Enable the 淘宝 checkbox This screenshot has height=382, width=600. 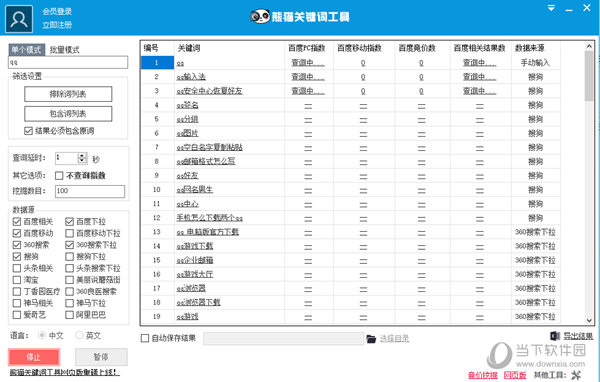17,280
